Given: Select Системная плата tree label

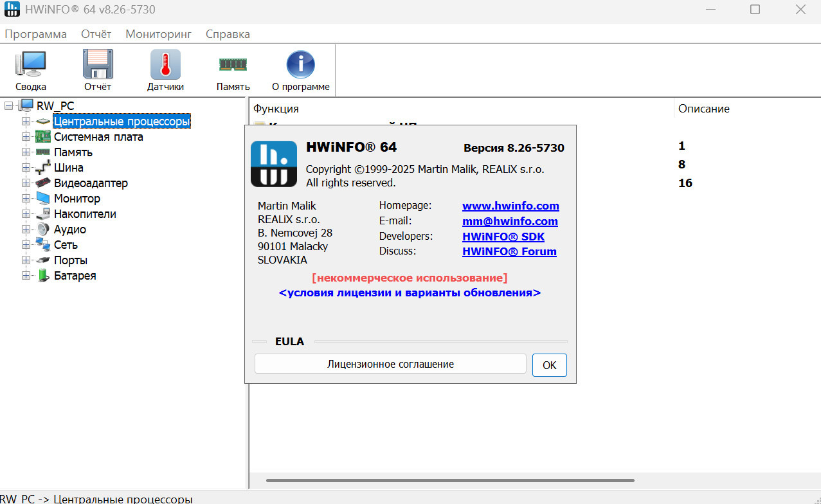Looking at the screenshot, I should pos(98,137).
